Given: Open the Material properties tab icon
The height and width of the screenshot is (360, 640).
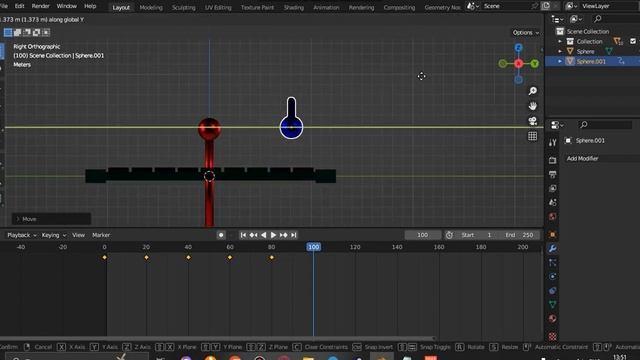Looking at the screenshot, I should (x=552, y=318).
